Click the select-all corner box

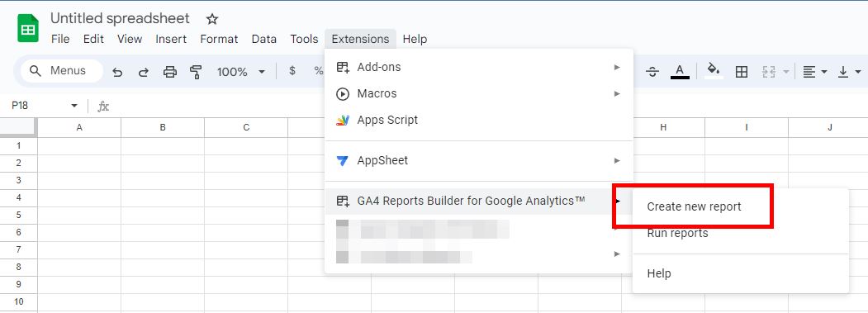[18, 127]
